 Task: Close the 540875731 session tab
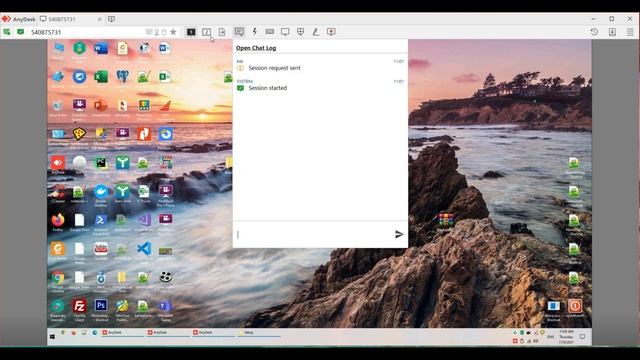pyautogui.click(x=99, y=19)
